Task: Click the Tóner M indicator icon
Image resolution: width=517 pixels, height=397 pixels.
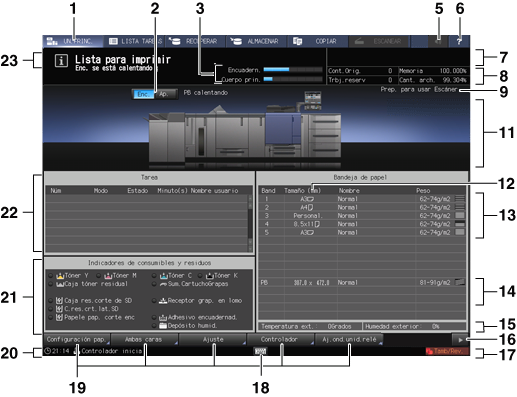Action: point(108,276)
